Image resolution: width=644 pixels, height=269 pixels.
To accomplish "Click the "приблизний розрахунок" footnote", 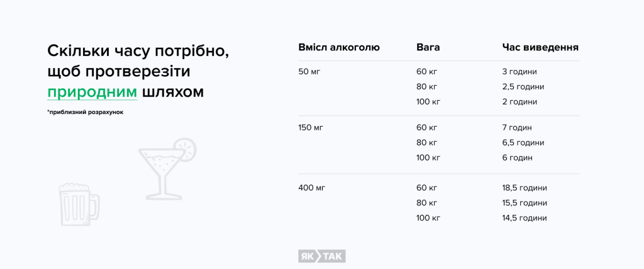I will [x=85, y=112].
